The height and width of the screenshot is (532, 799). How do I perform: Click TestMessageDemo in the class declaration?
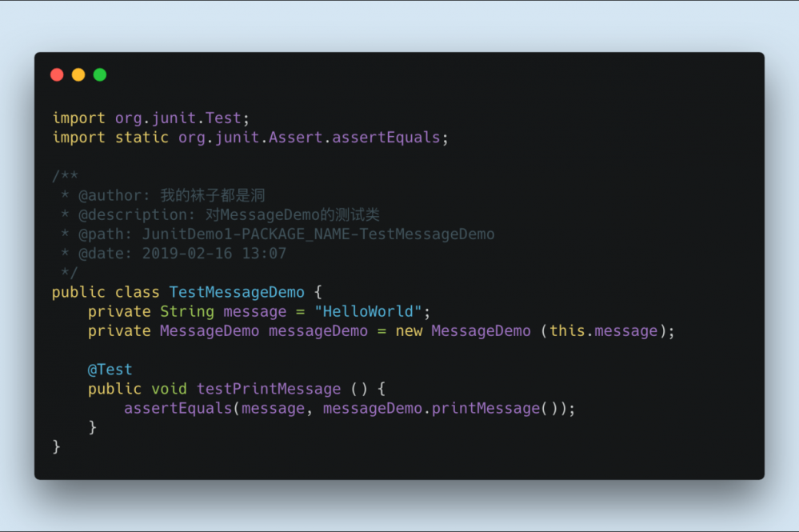[x=236, y=292]
